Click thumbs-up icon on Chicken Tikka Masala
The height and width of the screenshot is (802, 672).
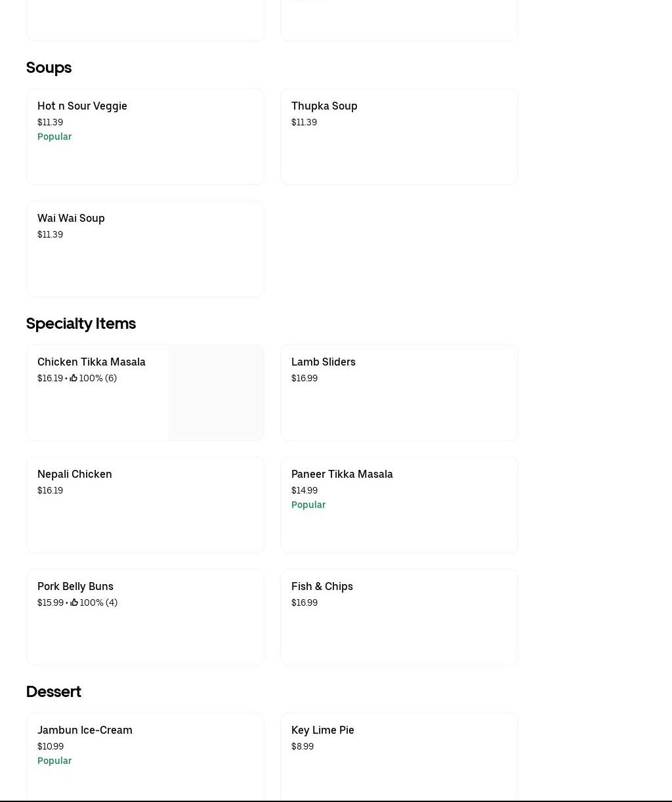pos(73,378)
